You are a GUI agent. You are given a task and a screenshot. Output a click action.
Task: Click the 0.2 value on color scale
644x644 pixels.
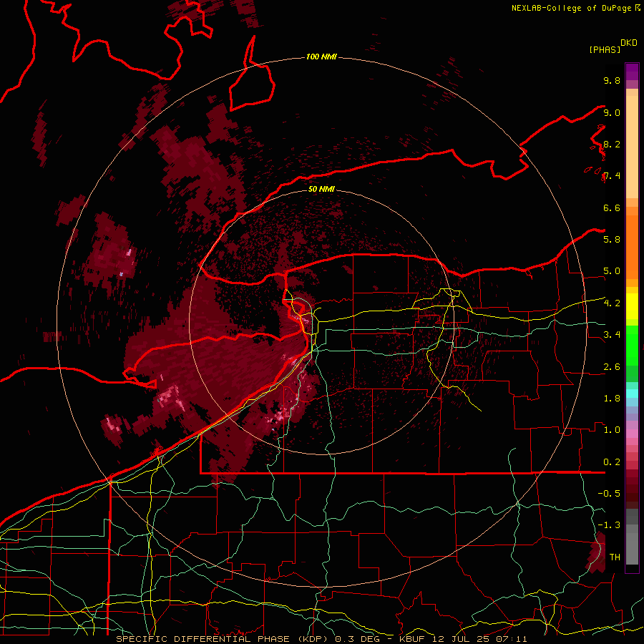612,462
